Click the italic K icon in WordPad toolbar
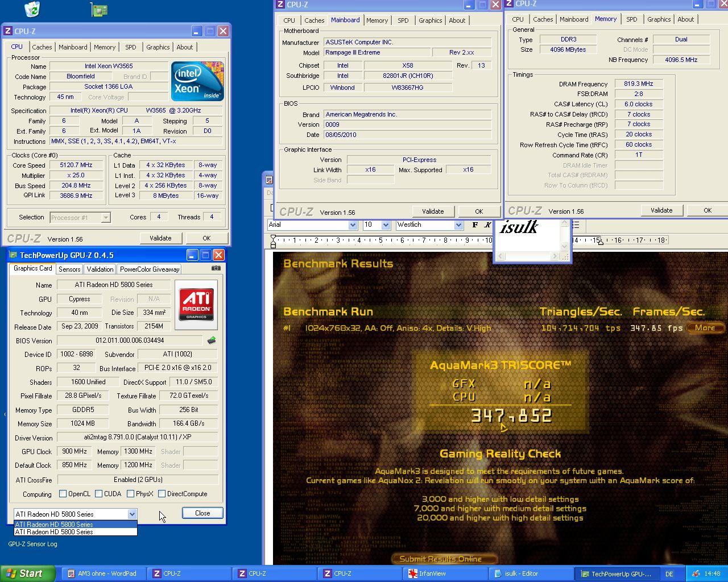Screen dimensions: 728x582 click(x=487, y=225)
